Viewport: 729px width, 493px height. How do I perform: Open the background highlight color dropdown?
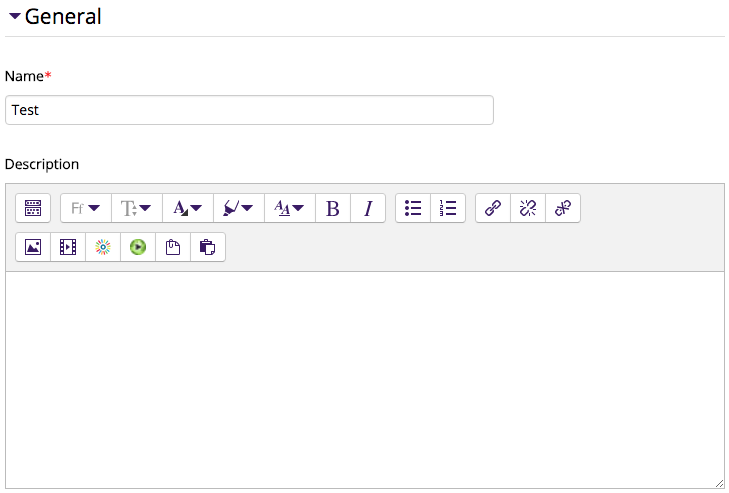tap(239, 208)
